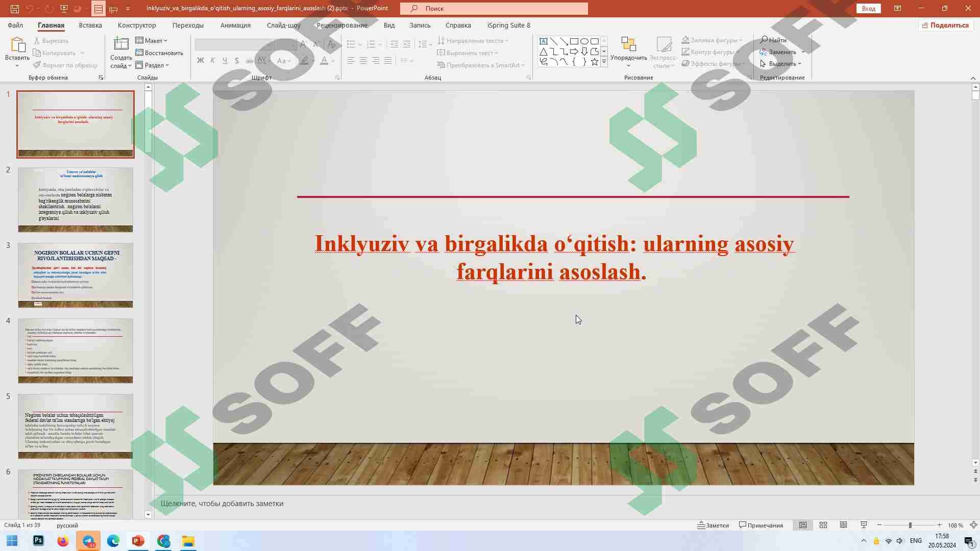The image size is (980, 551).
Task: Click 108 % zoom level
Action: click(x=955, y=525)
